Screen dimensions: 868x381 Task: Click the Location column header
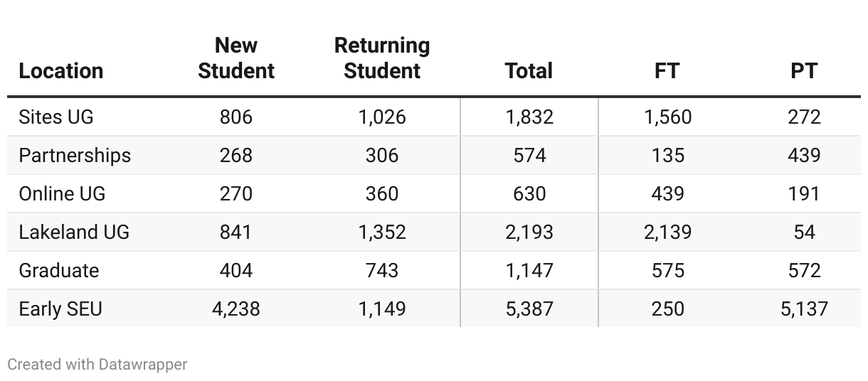61,71
